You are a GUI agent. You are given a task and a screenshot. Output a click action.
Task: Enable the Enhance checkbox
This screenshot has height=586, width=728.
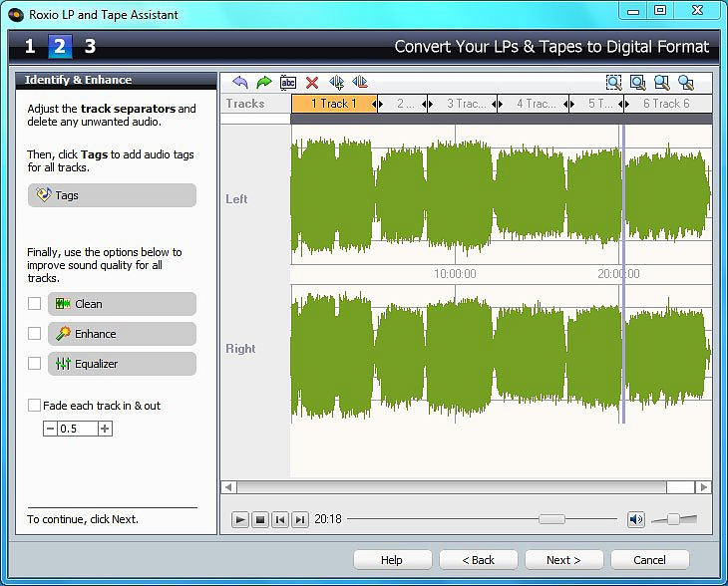[35, 334]
